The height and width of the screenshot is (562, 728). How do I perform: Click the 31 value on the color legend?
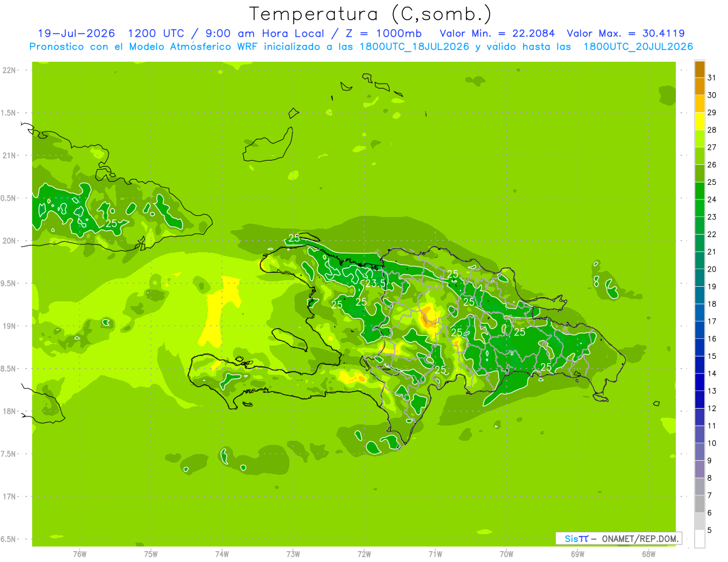712,78
